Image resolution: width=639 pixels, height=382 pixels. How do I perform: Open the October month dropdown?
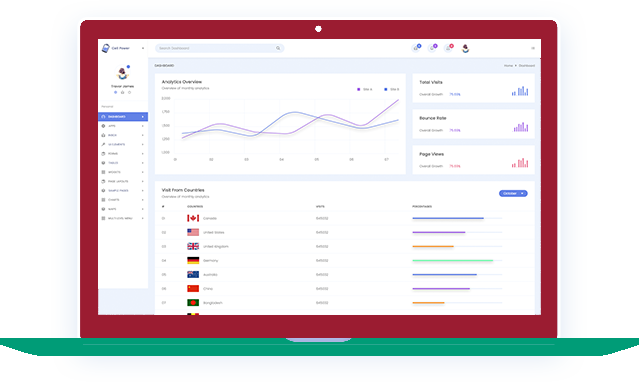point(513,193)
